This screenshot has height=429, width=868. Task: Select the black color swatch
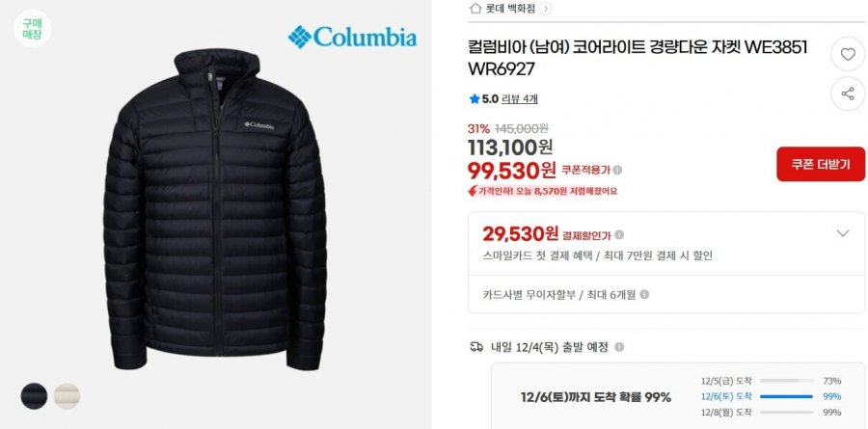coord(34,396)
